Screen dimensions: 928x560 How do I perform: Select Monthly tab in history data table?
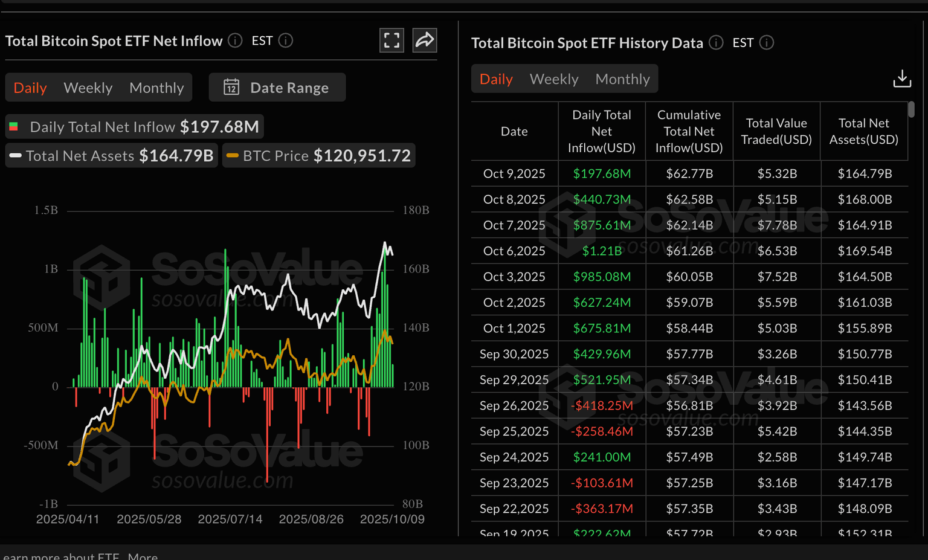(622, 79)
